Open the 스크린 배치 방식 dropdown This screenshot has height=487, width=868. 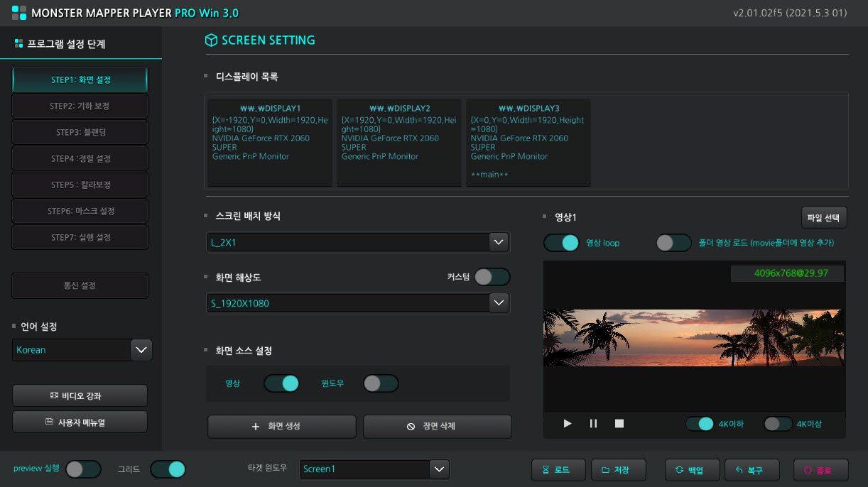point(358,242)
